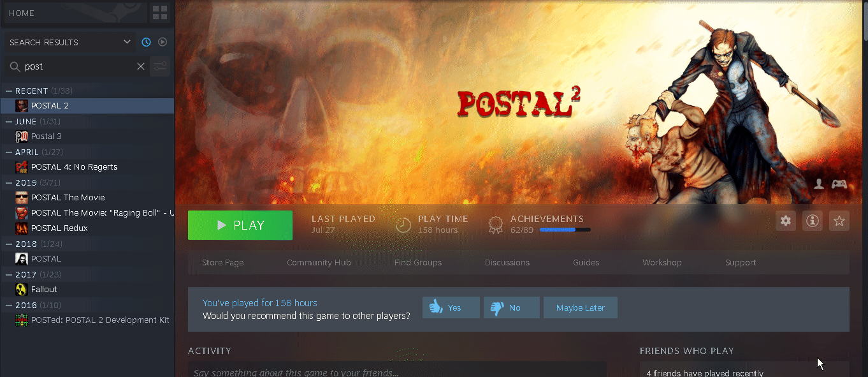Click the thumbs up Yes button
Screen dimensions: 868x377
[x=451, y=307]
